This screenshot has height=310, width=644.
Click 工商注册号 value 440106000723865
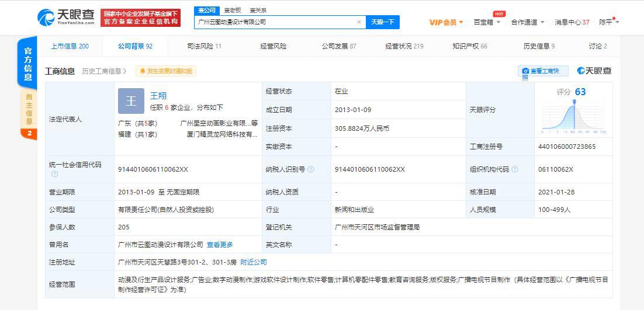[567, 147]
